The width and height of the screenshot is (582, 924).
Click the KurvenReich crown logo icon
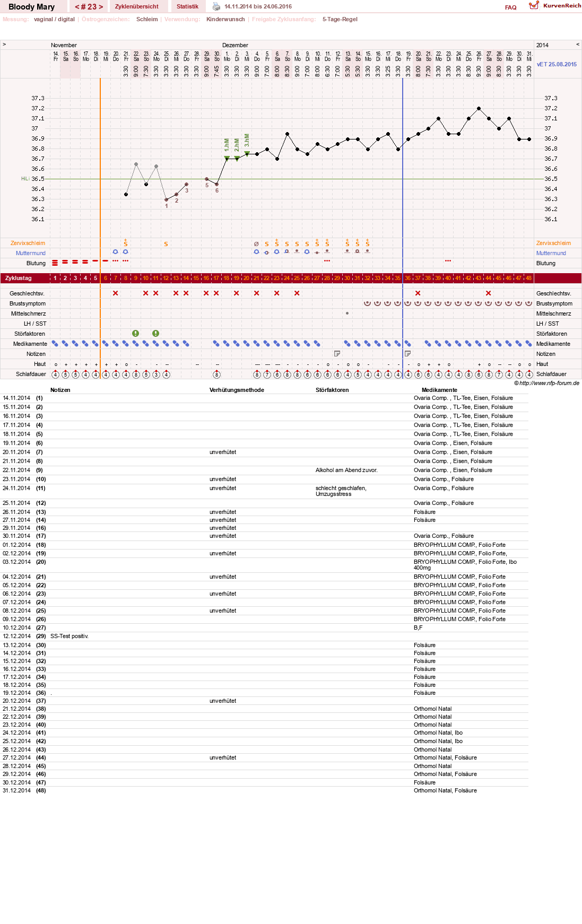(534, 5)
